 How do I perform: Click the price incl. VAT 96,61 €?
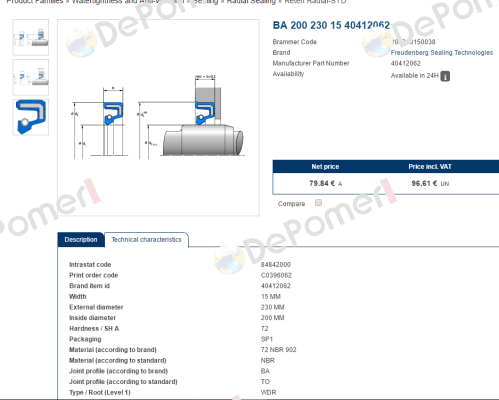pos(424,183)
